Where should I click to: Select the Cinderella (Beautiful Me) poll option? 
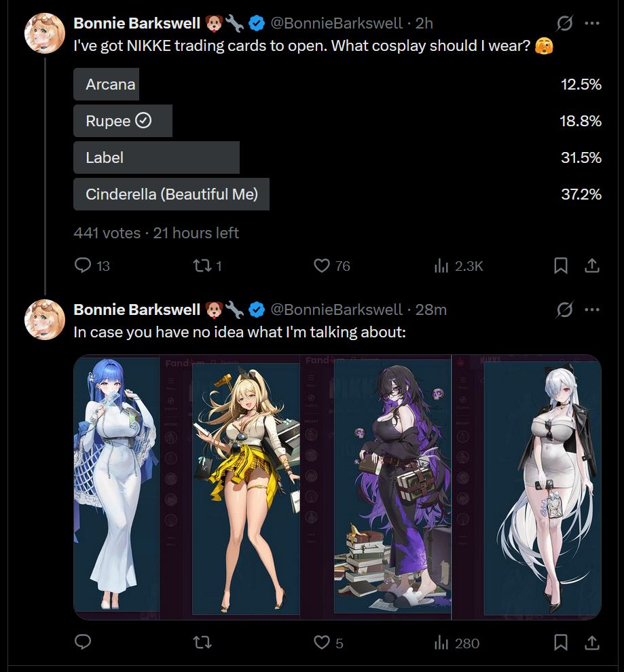[x=337, y=194]
